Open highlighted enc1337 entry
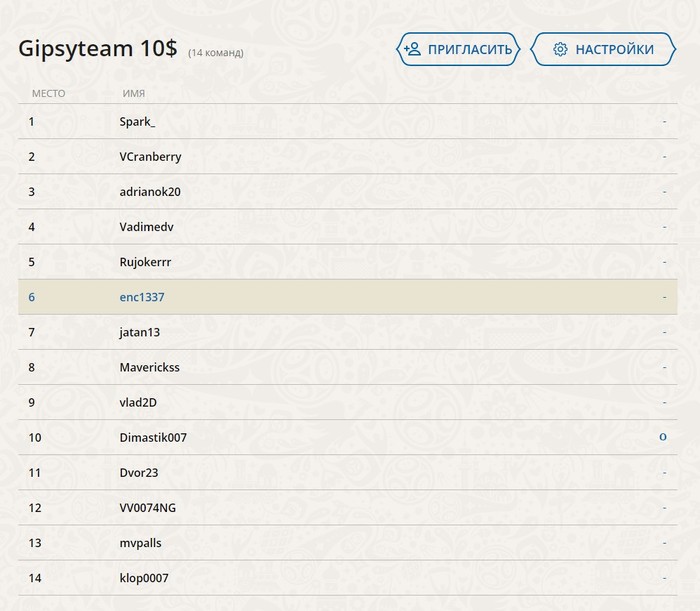This screenshot has width=700, height=611. point(348,297)
